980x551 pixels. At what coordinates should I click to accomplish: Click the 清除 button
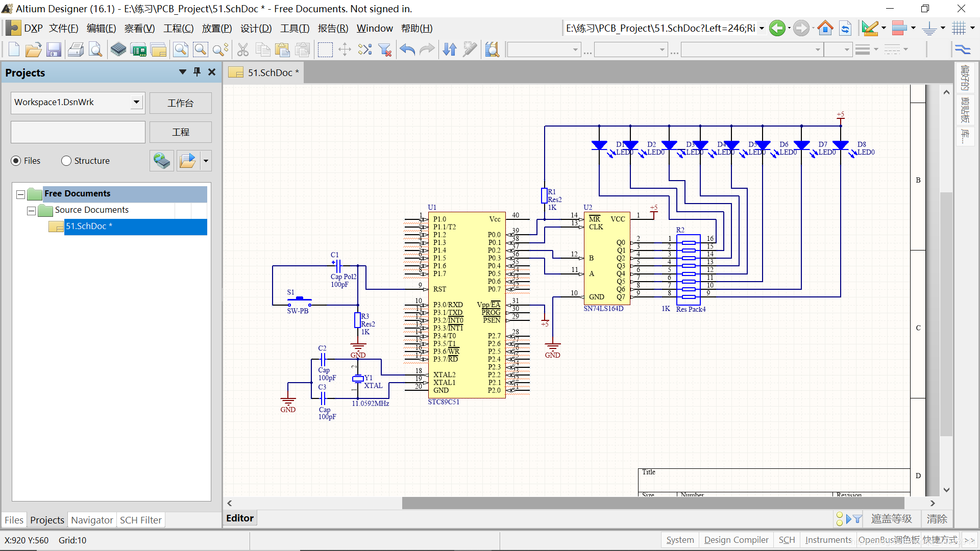point(937,519)
